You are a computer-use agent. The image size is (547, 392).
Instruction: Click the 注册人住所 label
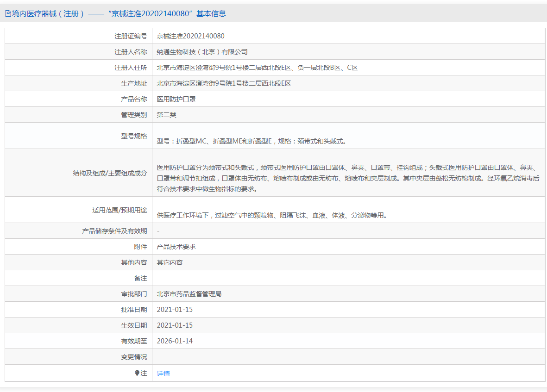click(x=131, y=68)
